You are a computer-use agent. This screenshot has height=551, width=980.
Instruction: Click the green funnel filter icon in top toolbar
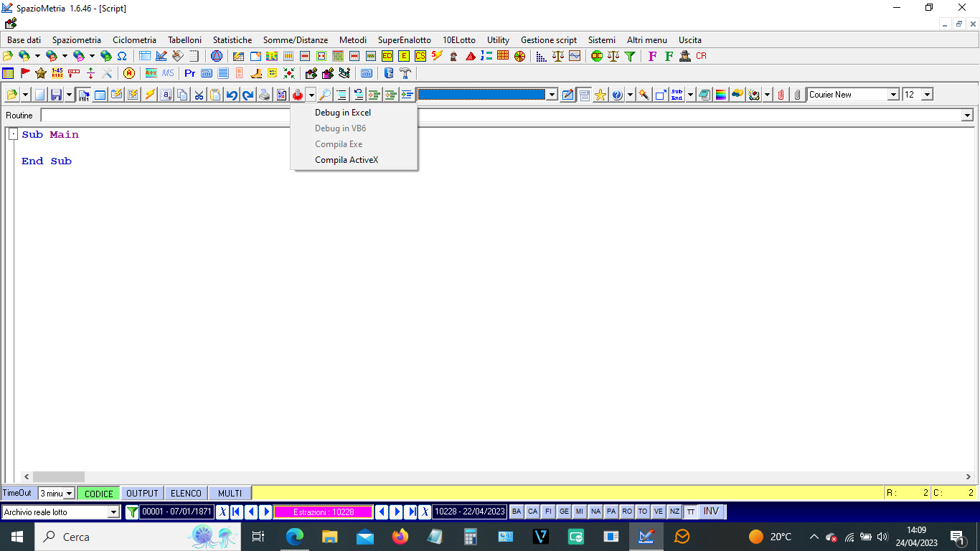pyautogui.click(x=630, y=56)
